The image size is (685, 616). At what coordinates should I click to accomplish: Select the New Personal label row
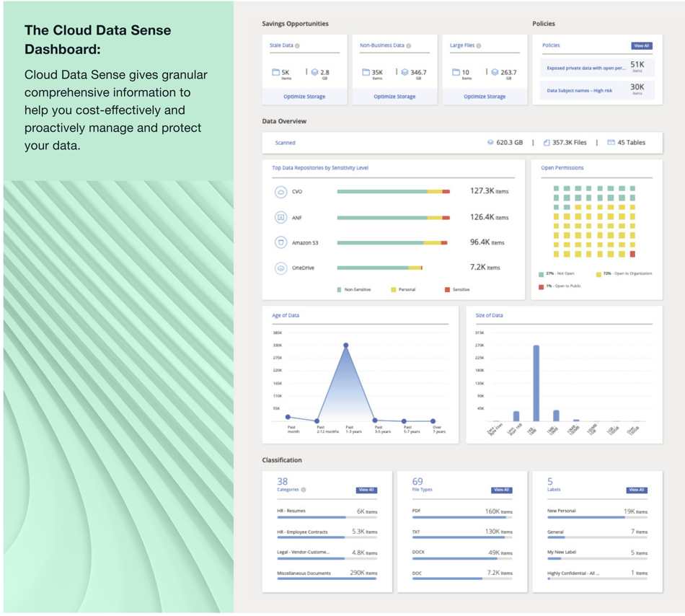point(597,513)
